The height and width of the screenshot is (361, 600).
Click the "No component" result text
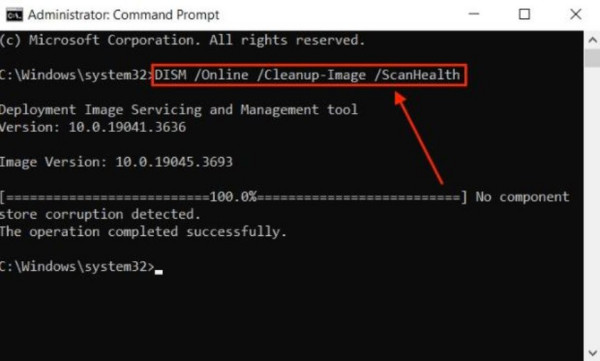click(x=522, y=197)
